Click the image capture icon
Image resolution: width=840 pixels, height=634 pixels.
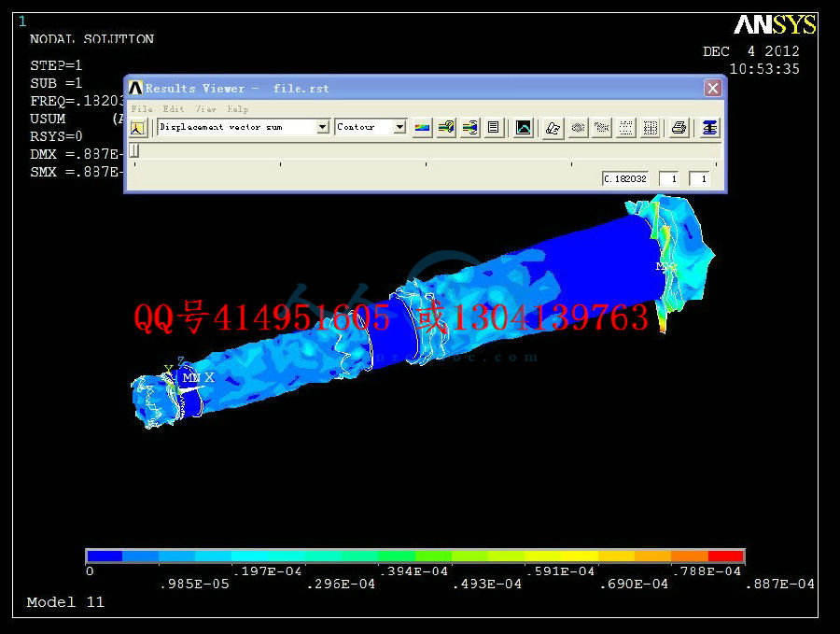point(523,128)
